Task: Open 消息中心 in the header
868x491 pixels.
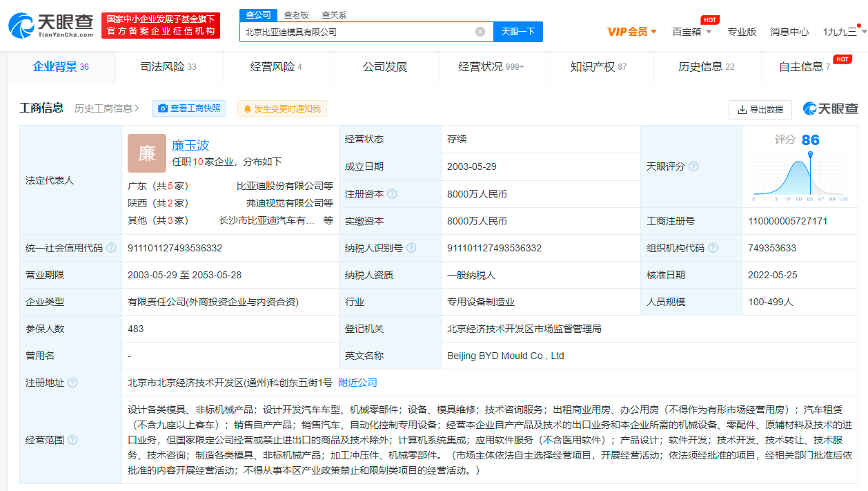Action: click(x=789, y=32)
